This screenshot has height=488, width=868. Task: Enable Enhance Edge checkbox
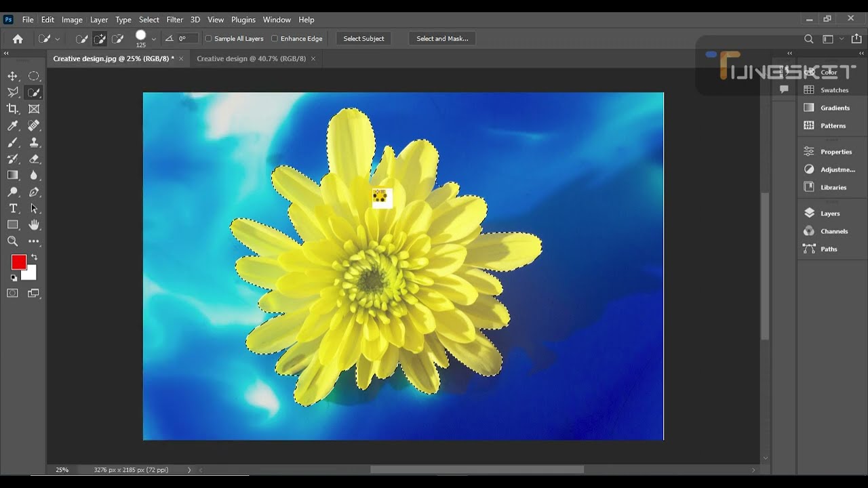pos(275,39)
